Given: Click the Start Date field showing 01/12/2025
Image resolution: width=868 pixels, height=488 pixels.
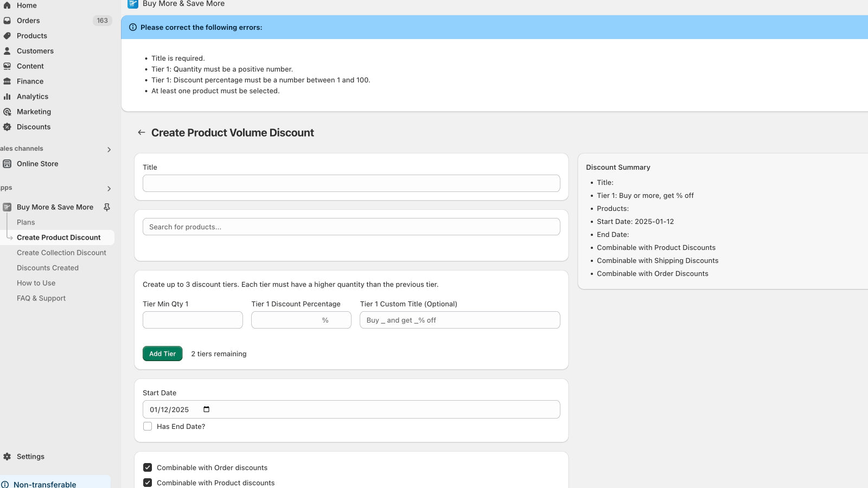Looking at the screenshot, I should pyautogui.click(x=352, y=409).
